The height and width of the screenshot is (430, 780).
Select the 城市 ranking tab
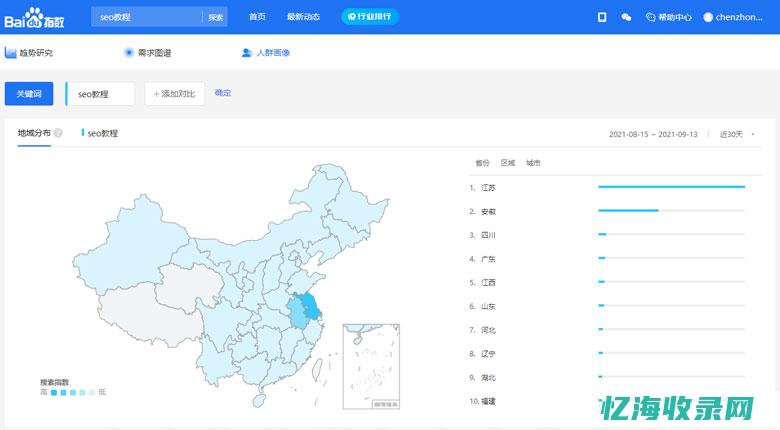[533, 163]
